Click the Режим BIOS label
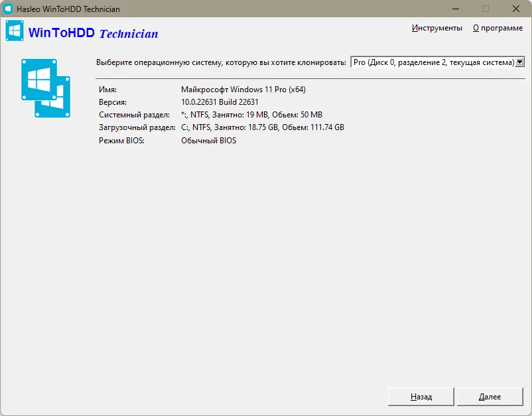532x416 pixels. (121, 141)
